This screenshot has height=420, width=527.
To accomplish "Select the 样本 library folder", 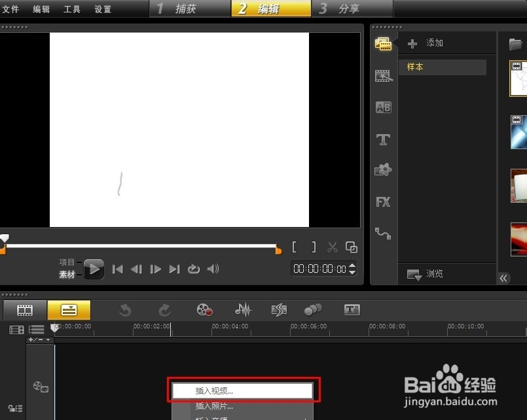I will (x=443, y=67).
